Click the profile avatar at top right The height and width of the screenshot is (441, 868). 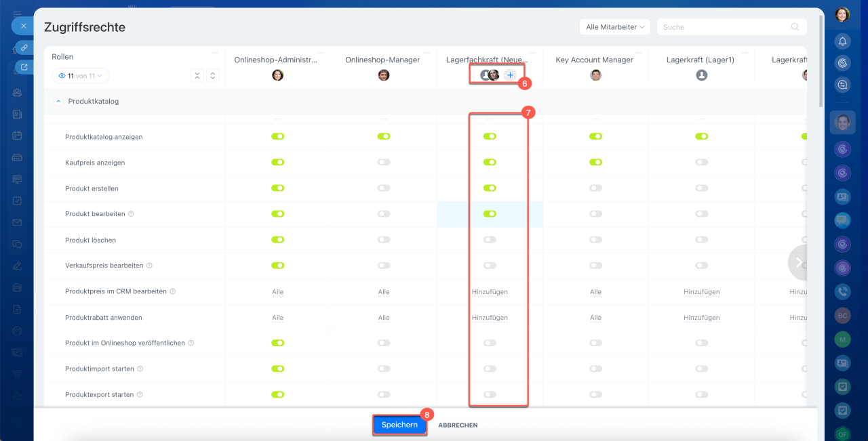842,14
